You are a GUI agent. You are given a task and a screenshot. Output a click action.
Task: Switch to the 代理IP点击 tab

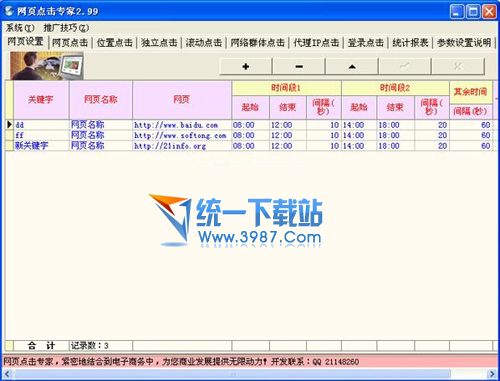click(316, 43)
